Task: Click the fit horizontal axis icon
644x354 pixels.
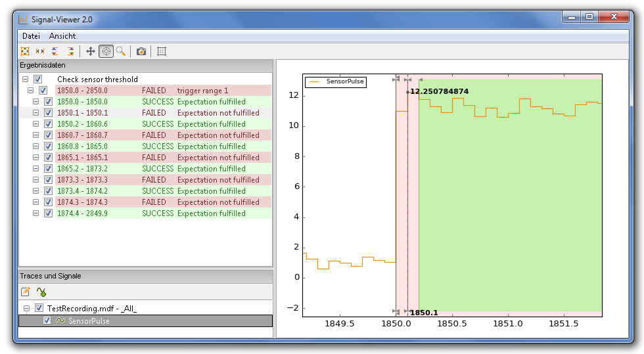Action: 40,51
